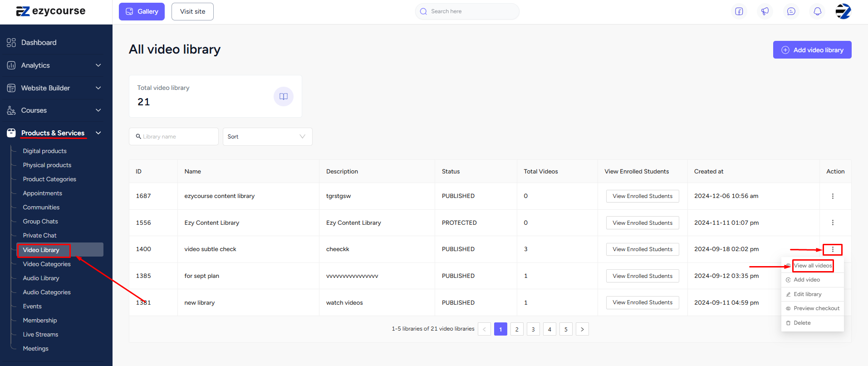View Enrolled Students for library 1381
Image resolution: width=868 pixels, height=366 pixels.
click(642, 302)
